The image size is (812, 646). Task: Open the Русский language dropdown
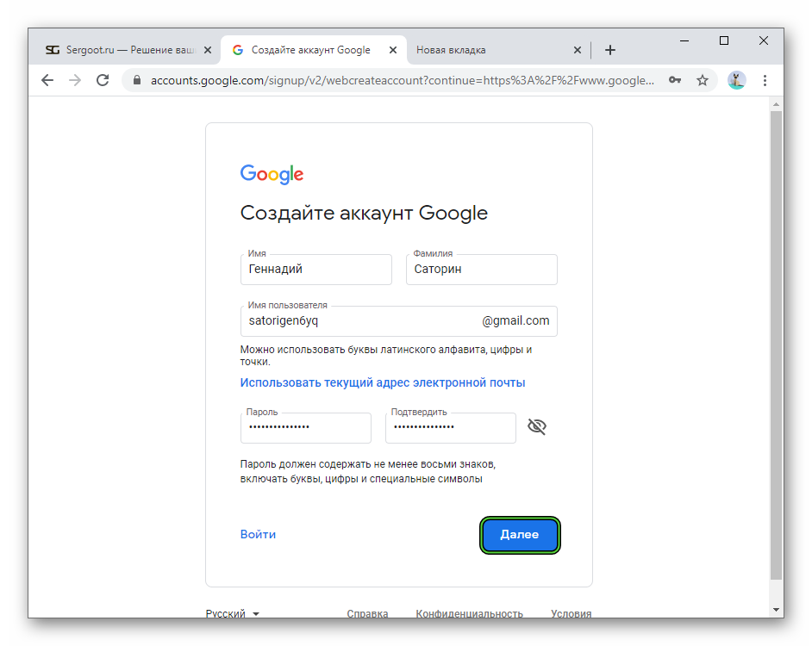pyautogui.click(x=233, y=613)
